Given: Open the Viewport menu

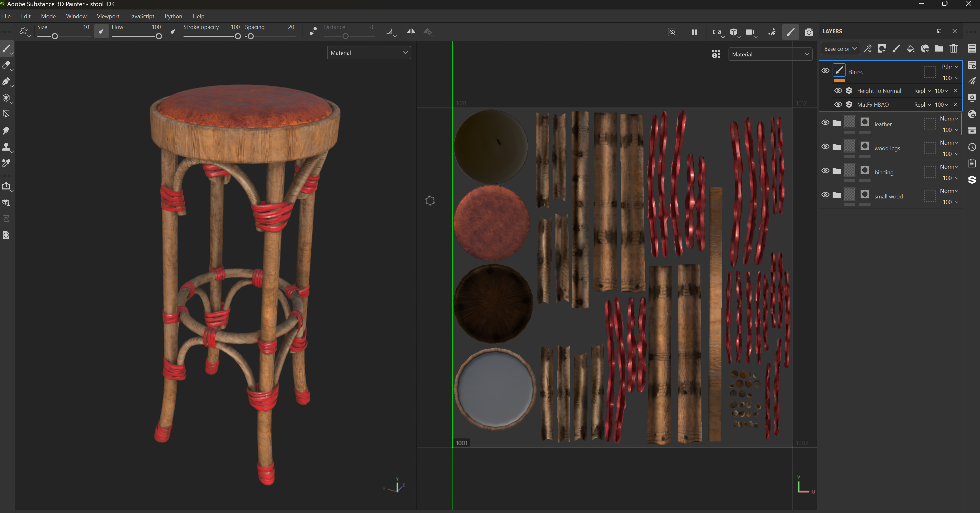Looking at the screenshot, I should [108, 16].
